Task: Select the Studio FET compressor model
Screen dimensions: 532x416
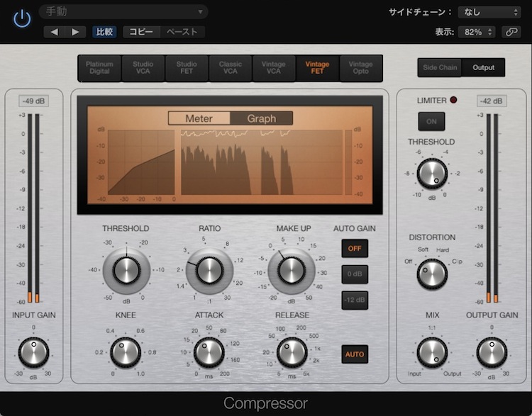Action: tap(187, 68)
